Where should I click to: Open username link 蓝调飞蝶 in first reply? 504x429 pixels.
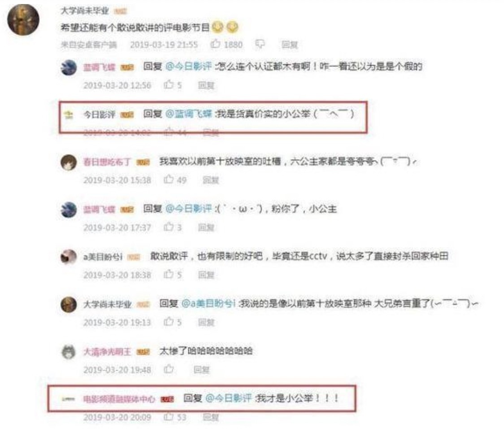[99, 67]
